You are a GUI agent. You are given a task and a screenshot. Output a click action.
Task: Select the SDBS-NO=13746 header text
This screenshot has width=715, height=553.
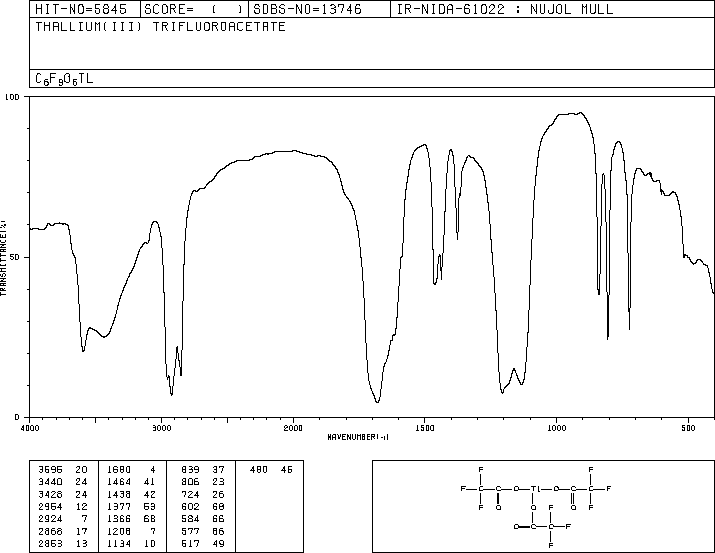307,9
